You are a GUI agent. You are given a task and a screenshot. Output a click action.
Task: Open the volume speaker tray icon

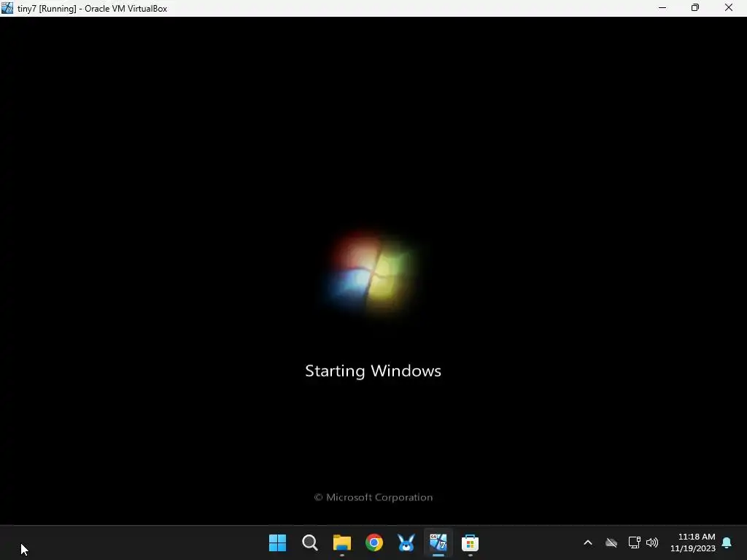[x=652, y=542]
